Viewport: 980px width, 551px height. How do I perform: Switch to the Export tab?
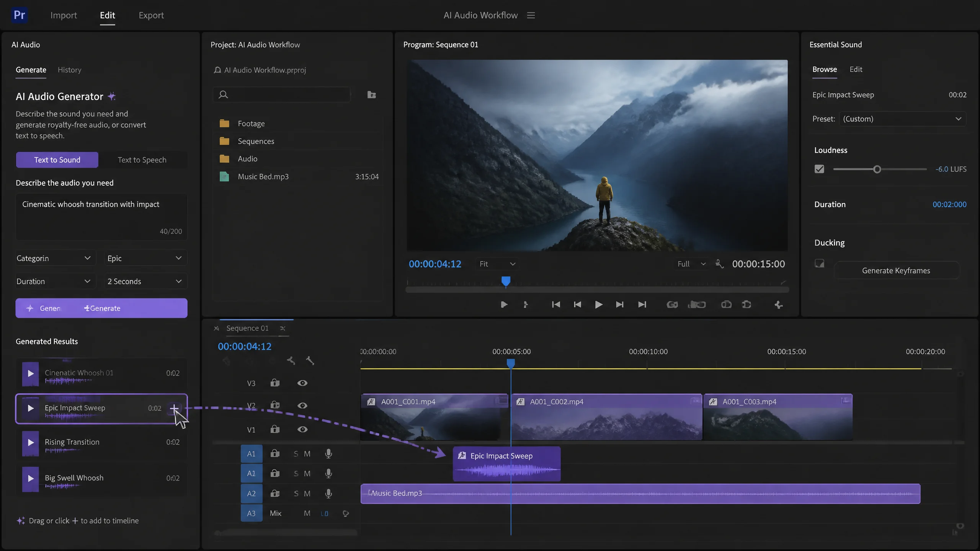[x=151, y=15]
